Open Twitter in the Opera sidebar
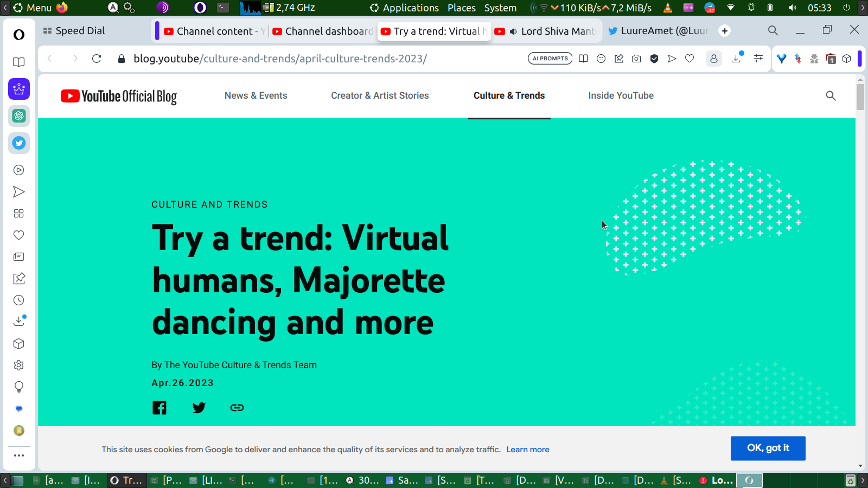 tap(19, 143)
